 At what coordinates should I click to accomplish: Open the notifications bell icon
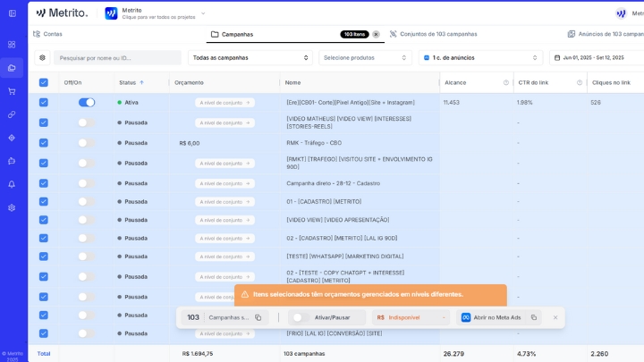coord(12,184)
